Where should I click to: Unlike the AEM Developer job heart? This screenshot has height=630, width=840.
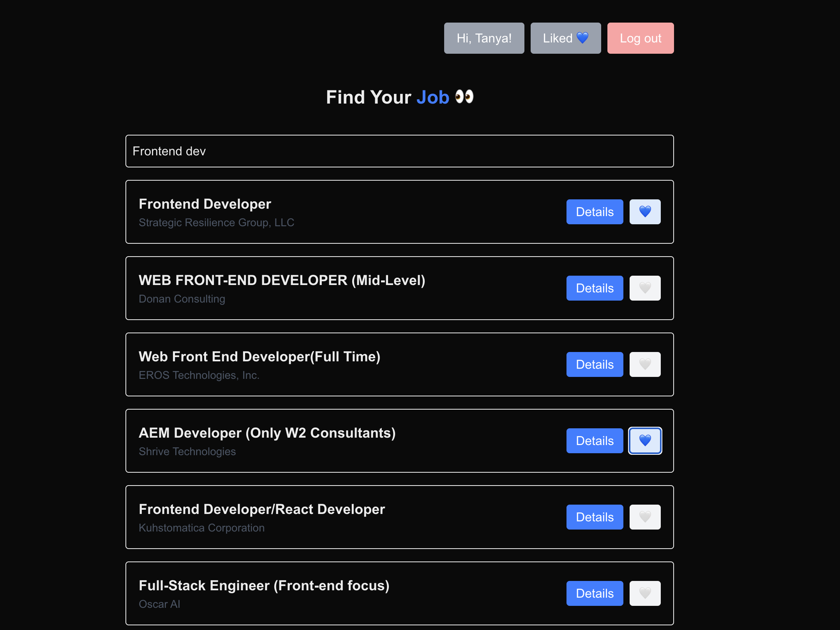[645, 441]
